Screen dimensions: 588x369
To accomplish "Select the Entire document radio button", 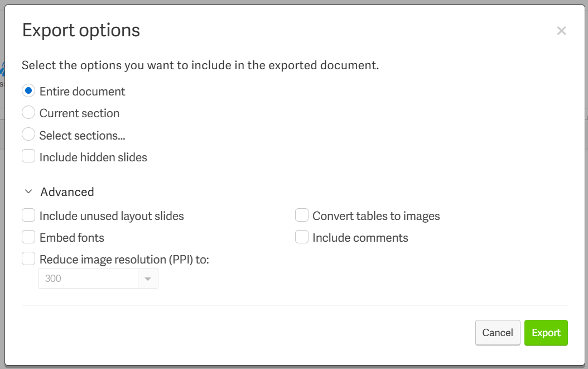I will (28, 91).
